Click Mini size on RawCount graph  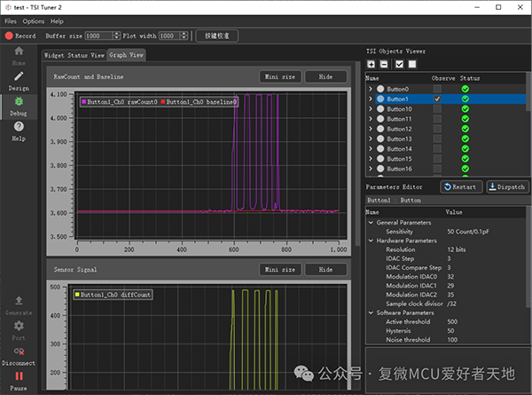tap(278, 77)
